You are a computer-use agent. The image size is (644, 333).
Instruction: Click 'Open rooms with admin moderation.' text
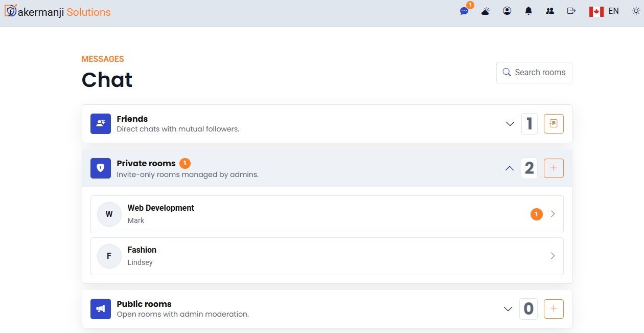[x=182, y=314]
